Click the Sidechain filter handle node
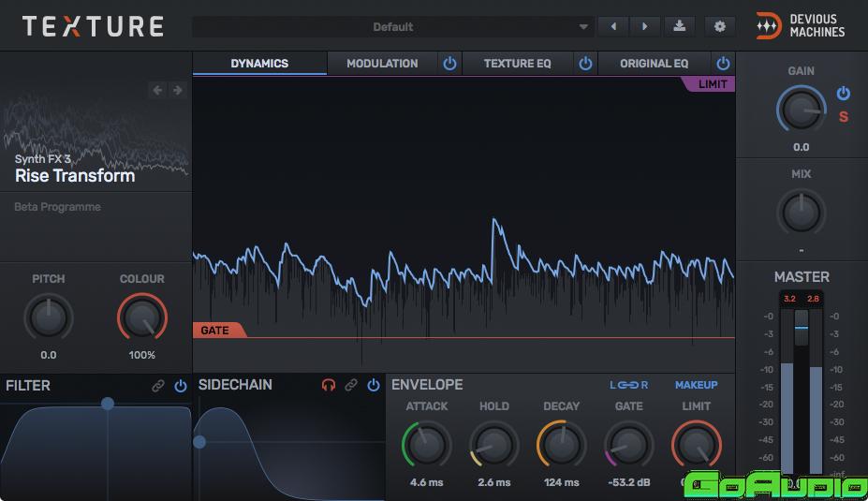868x501 pixels. 199,442
